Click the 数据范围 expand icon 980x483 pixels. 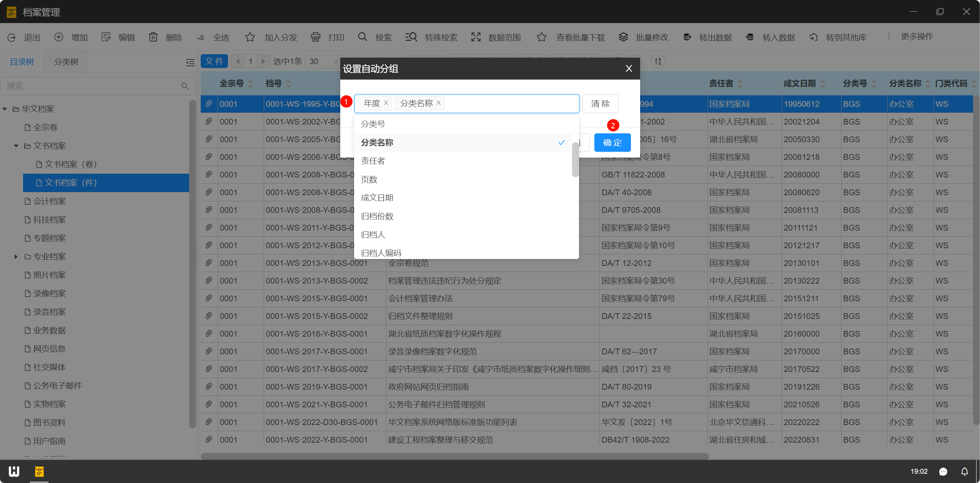[476, 37]
